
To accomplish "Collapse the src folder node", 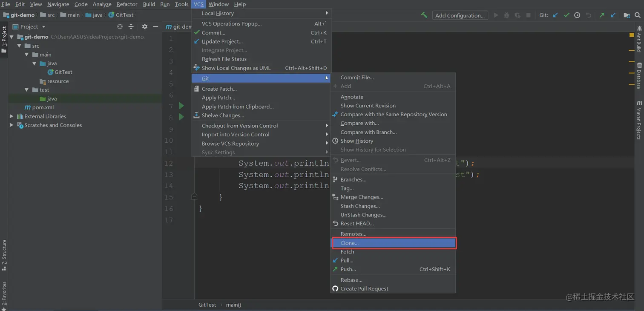I will coord(19,46).
